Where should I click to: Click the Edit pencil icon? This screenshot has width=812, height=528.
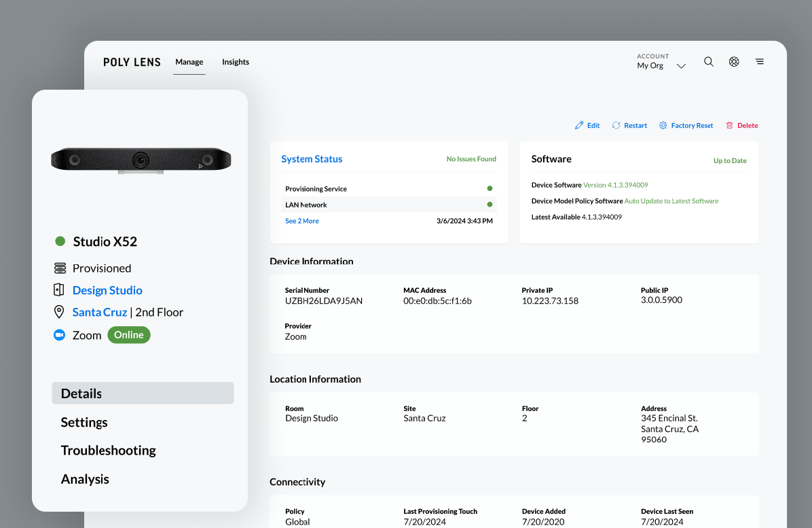(579, 126)
